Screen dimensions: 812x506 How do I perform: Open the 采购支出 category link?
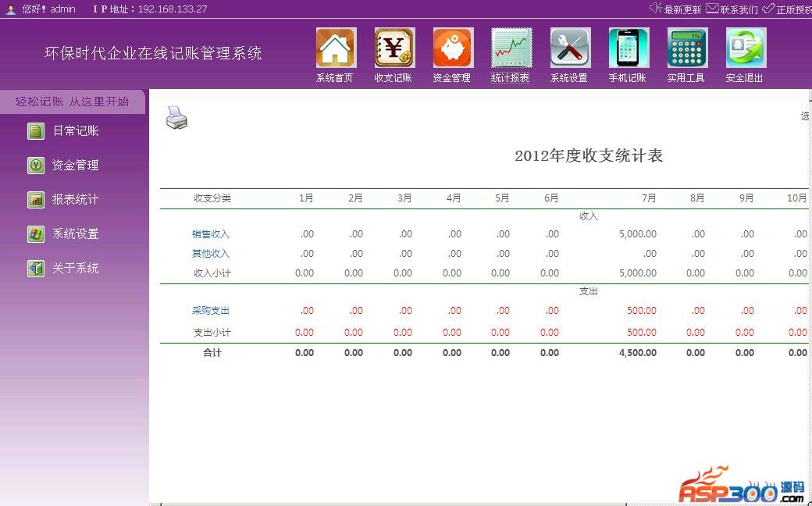click(211, 311)
